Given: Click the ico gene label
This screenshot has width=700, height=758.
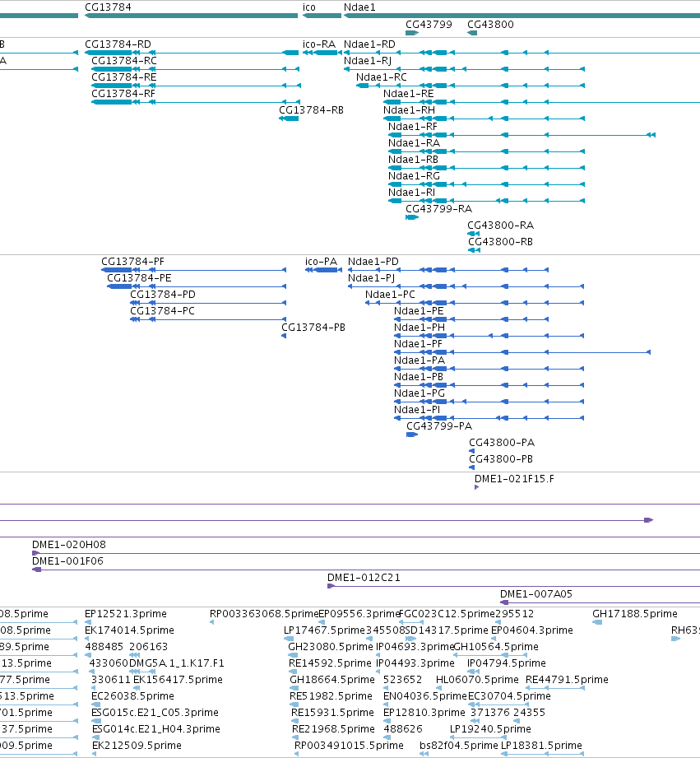Looking at the screenshot, I should [x=309, y=7].
